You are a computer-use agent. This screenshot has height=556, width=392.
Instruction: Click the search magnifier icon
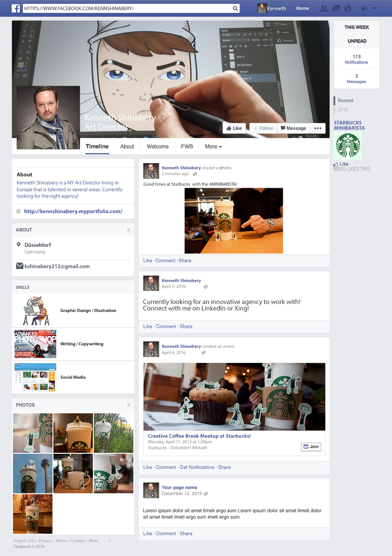tap(235, 8)
